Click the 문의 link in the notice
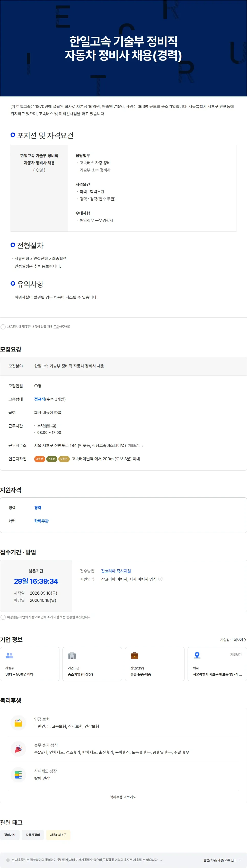The image size is (247, 868). [56, 327]
